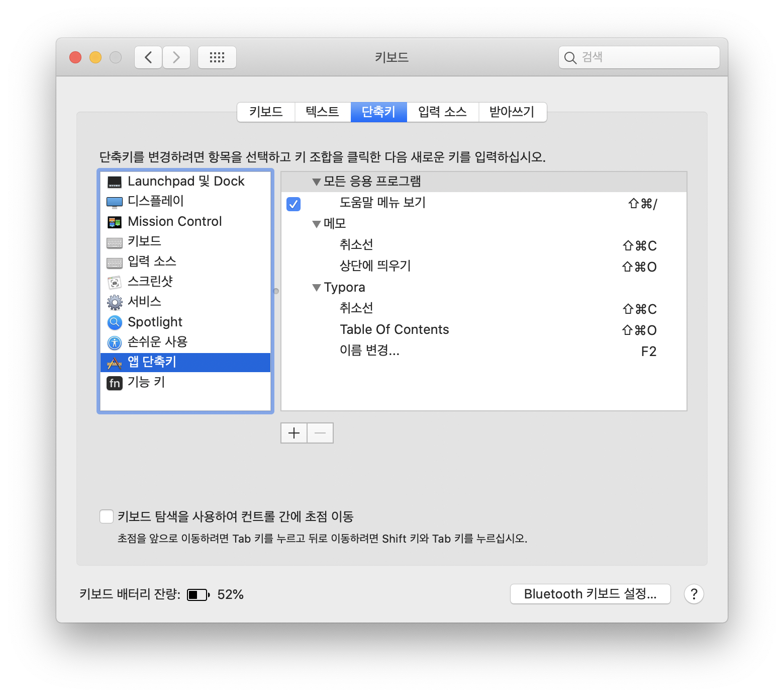Switch to the 키보드 tab
The image size is (784, 697).
[266, 112]
